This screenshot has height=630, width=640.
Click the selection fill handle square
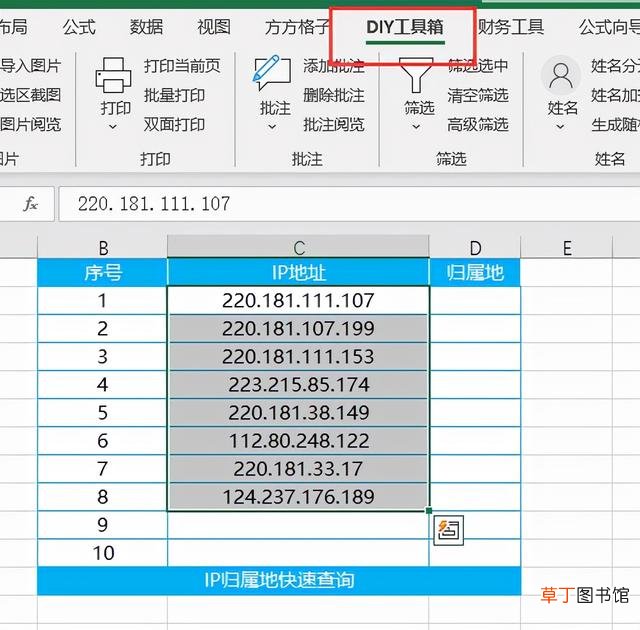(x=429, y=510)
